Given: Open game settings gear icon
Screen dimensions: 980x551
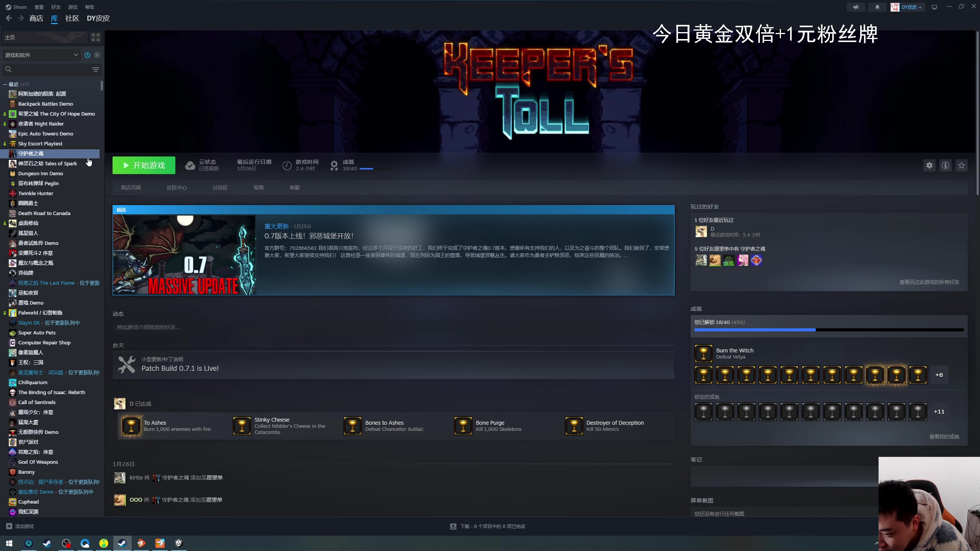Looking at the screenshot, I should tap(929, 165).
